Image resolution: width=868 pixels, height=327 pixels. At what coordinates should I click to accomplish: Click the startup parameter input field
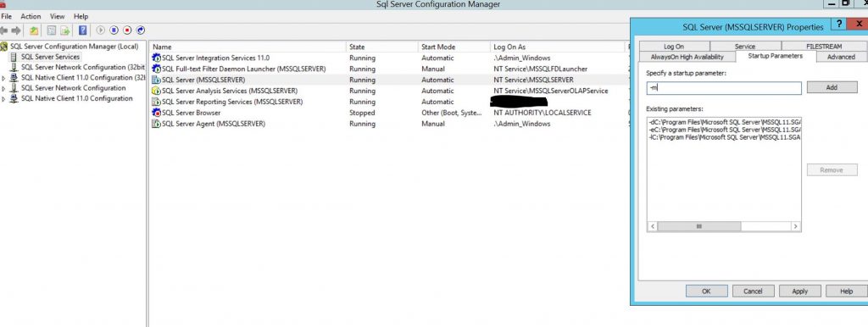coord(724,88)
